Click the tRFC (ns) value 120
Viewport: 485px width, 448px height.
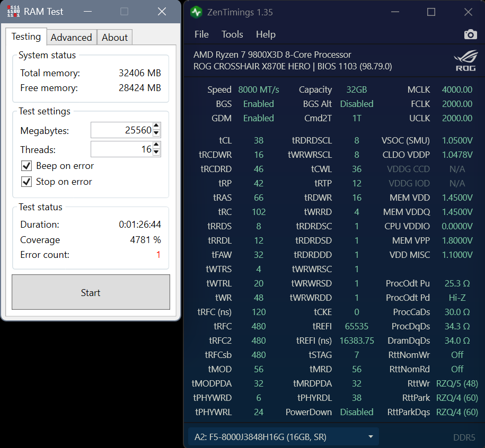[x=259, y=312]
